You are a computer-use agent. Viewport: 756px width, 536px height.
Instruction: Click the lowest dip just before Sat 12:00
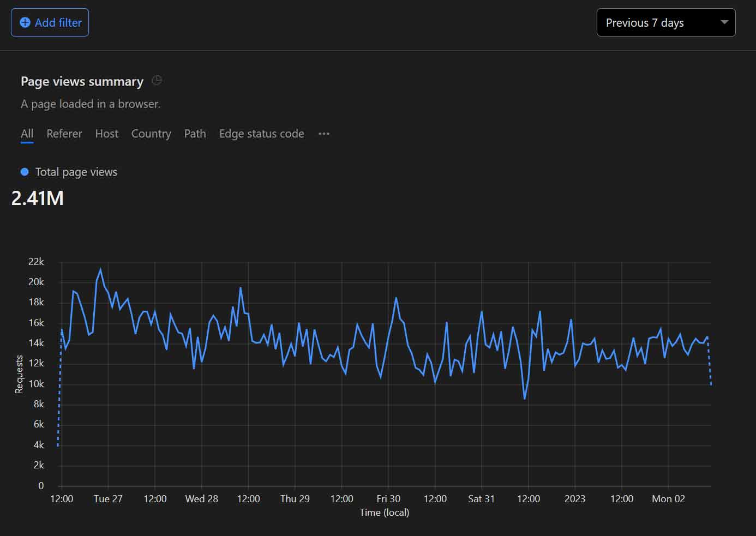(525, 398)
